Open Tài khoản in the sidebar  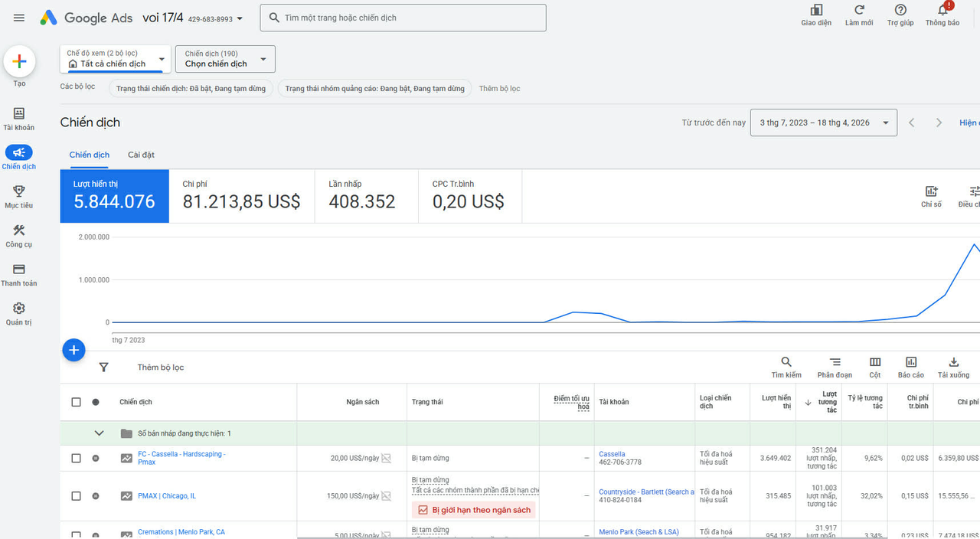coord(19,119)
